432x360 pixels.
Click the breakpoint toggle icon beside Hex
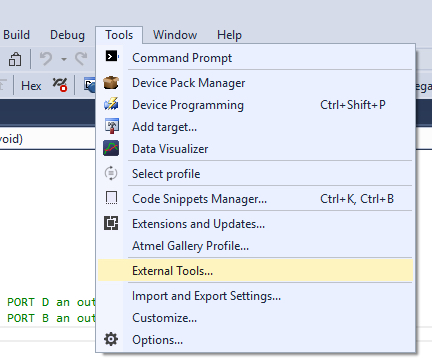[x=60, y=85]
